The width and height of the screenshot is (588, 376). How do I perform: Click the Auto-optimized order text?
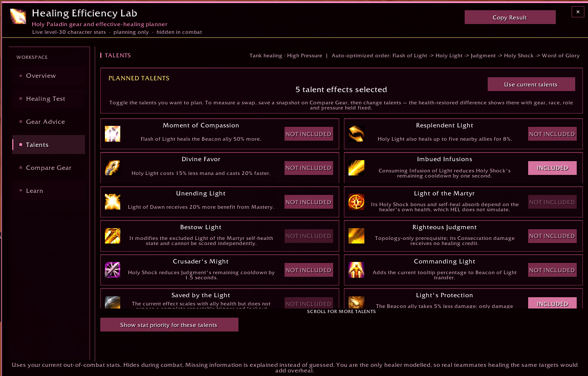[455, 55]
